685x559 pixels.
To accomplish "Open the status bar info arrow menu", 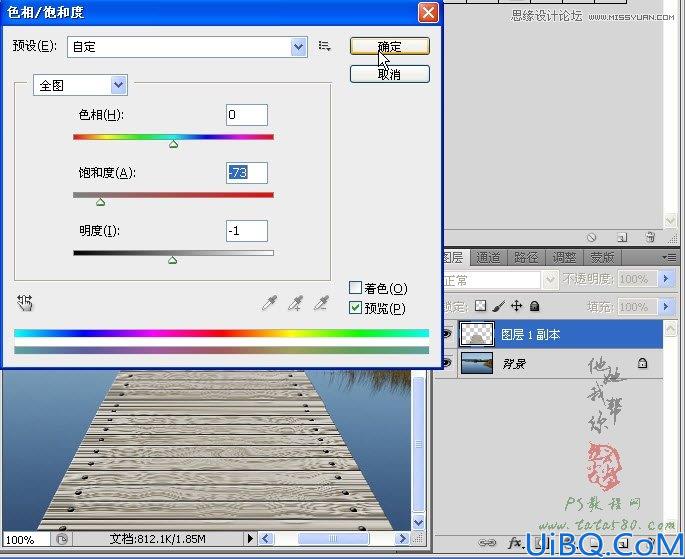I will pyautogui.click(x=250, y=538).
